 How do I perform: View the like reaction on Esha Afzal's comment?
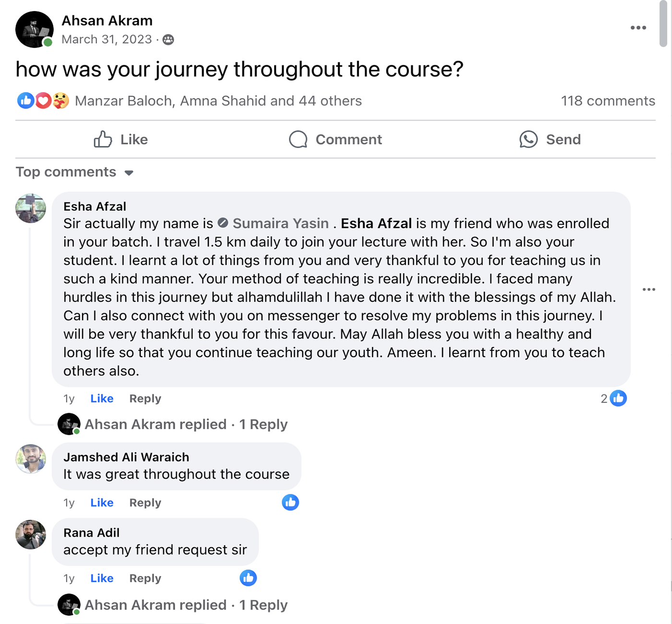click(x=618, y=398)
